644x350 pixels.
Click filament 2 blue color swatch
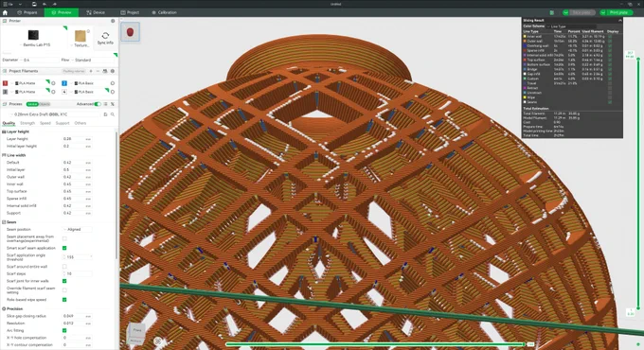tap(64, 83)
